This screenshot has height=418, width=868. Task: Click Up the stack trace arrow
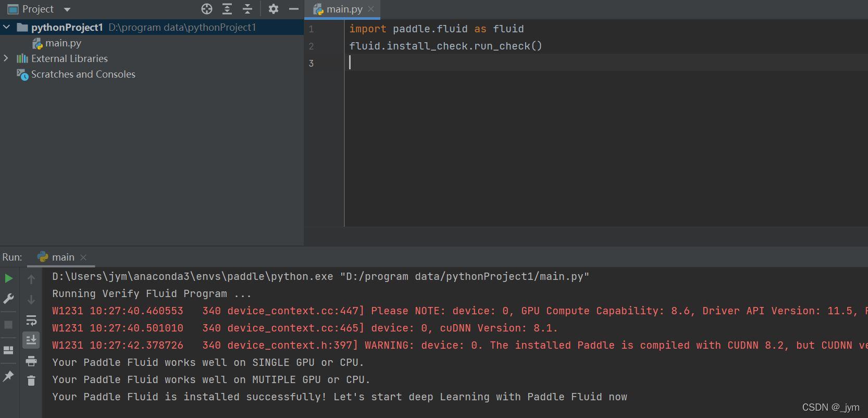tap(31, 279)
